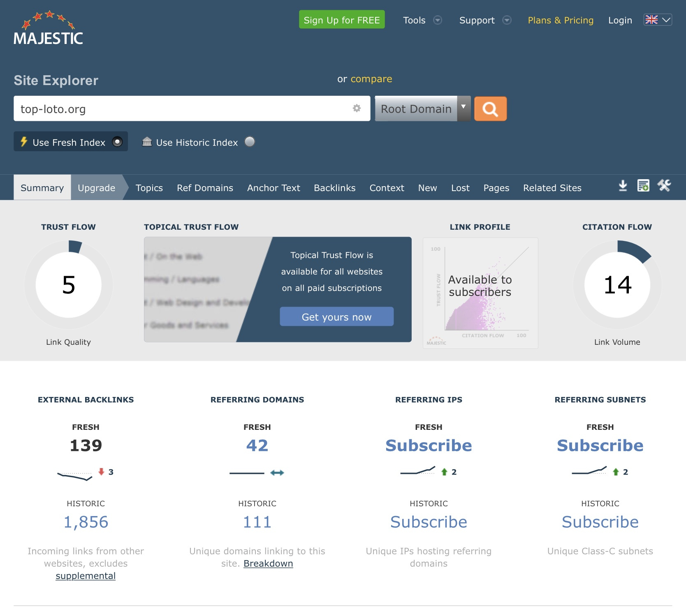Click the Referring Subnets trend sparkline
Viewport: 686px width, 616px height.
589,470
